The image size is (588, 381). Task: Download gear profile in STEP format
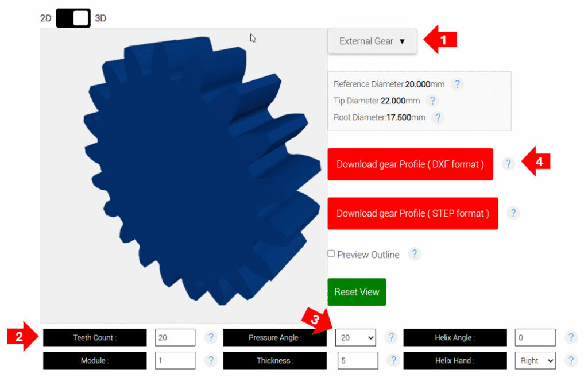click(x=412, y=213)
